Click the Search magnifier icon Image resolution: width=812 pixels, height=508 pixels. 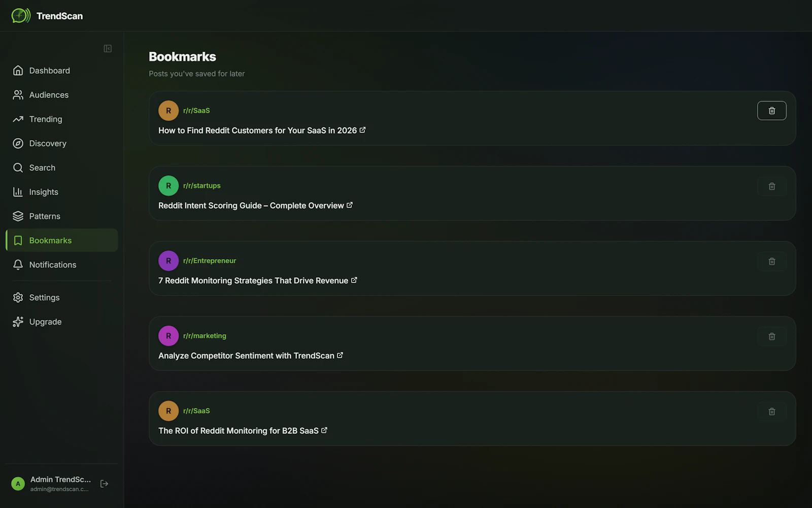point(18,168)
